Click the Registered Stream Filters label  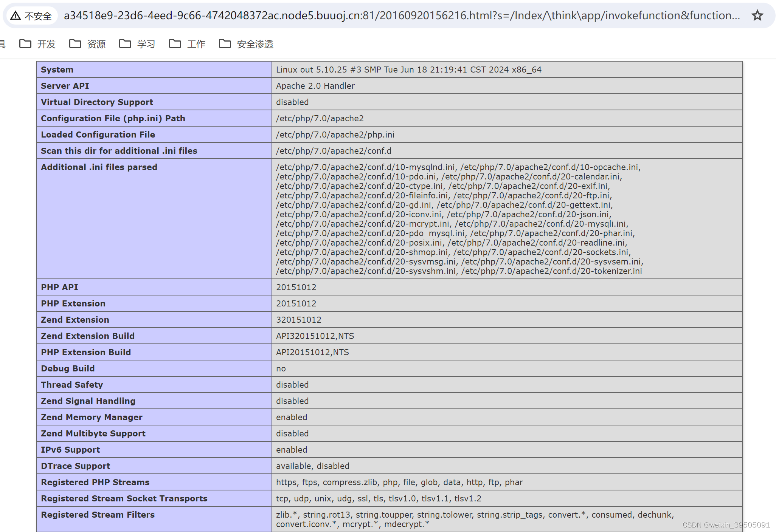[98, 515]
